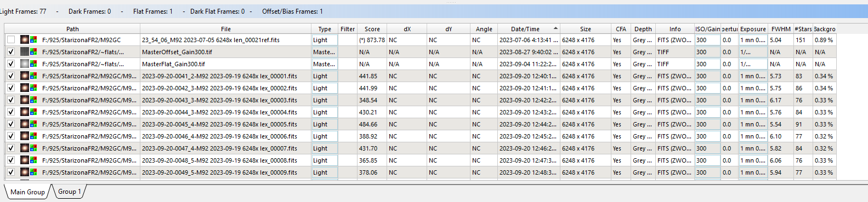
Task: Open the Type dropdown for lex_00002.fits
Action: (x=325, y=88)
